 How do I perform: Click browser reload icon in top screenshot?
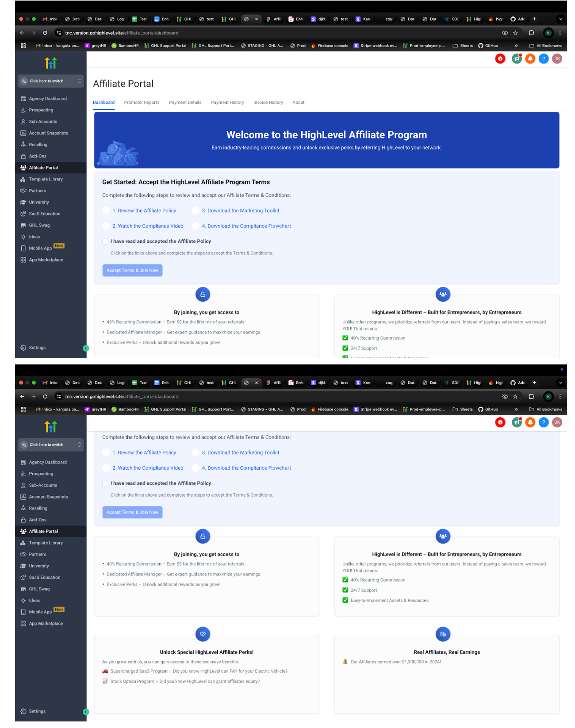pyautogui.click(x=45, y=33)
